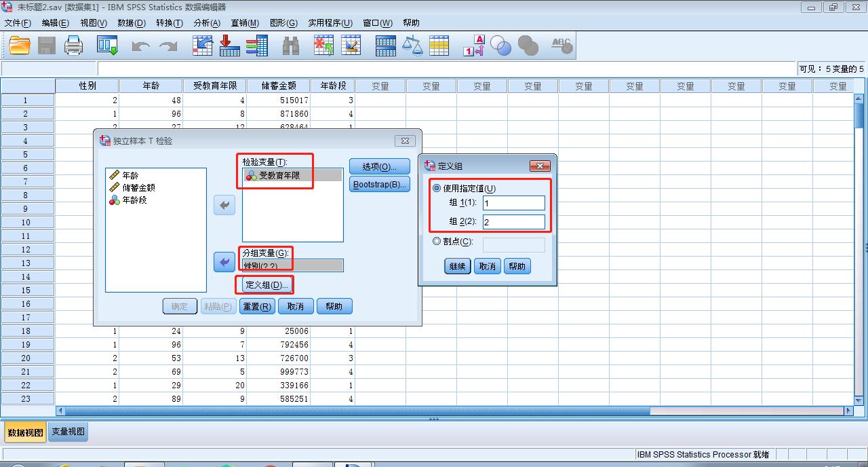Click the 分组变量 field showing 性别
Image resolution: width=868 pixels, height=467 pixels.
pos(292,265)
